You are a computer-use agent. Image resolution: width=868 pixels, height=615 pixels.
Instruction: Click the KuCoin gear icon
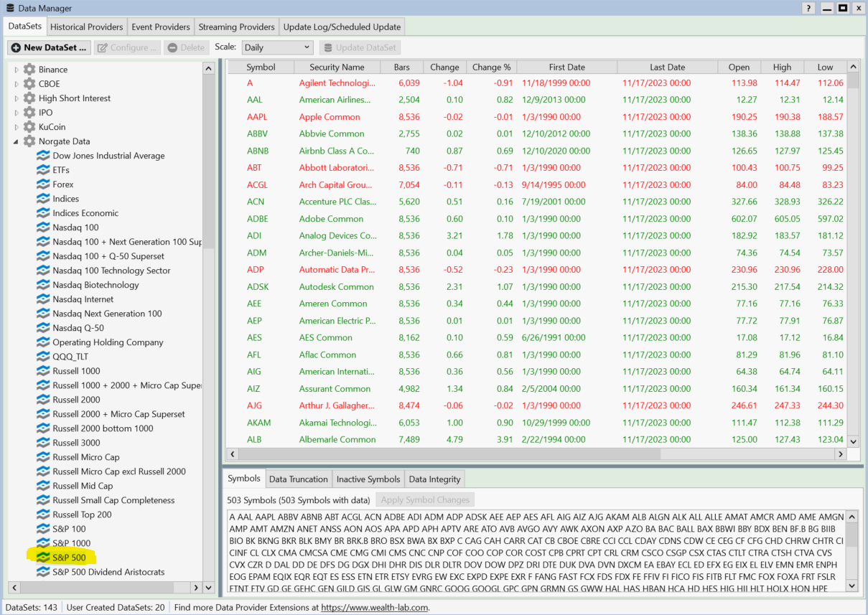coord(29,127)
